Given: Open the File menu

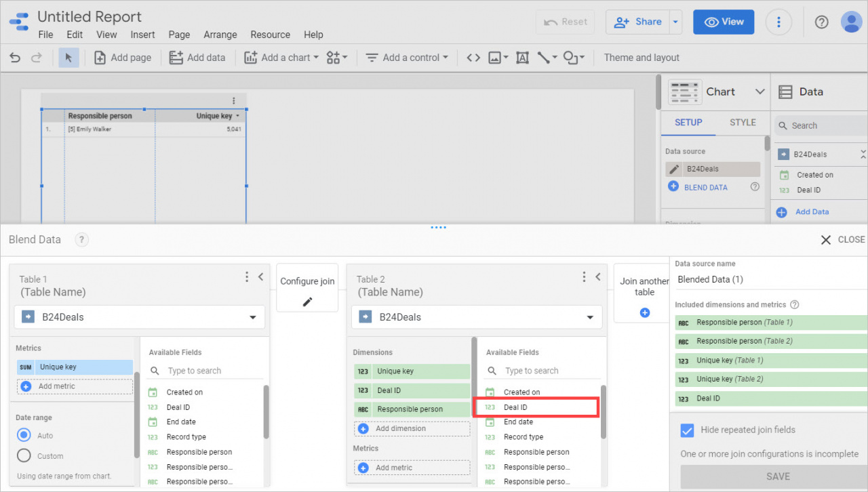Looking at the screenshot, I should pos(45,35).
